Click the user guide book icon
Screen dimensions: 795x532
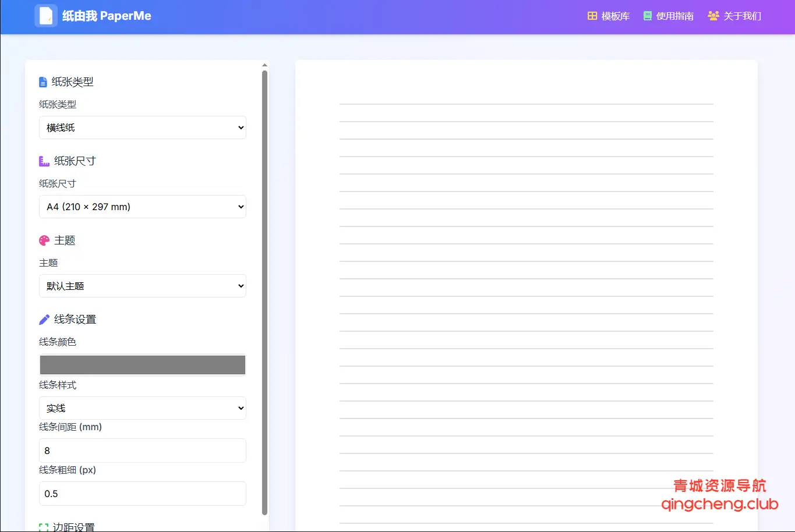pos(648,16)
